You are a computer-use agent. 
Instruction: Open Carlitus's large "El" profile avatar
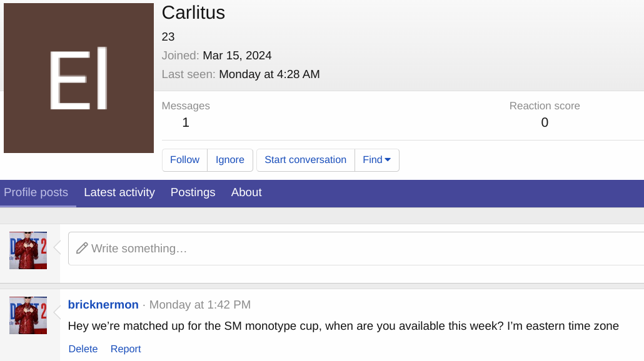click(x=79, y=78)
